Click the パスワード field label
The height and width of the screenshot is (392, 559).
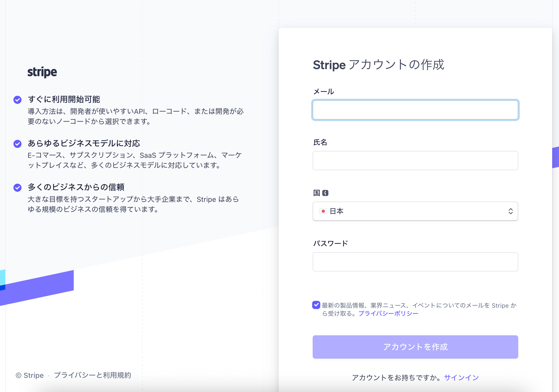click(x=331, y=243)
